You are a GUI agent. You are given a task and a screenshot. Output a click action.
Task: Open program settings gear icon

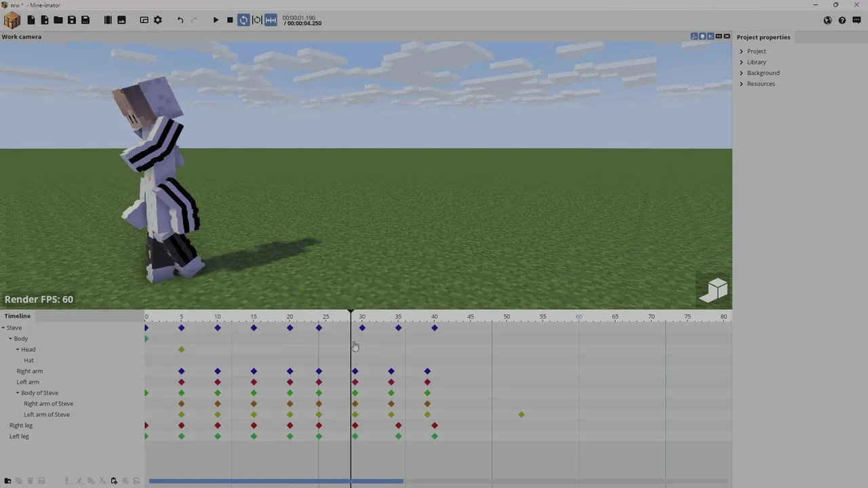coord(158,20)
